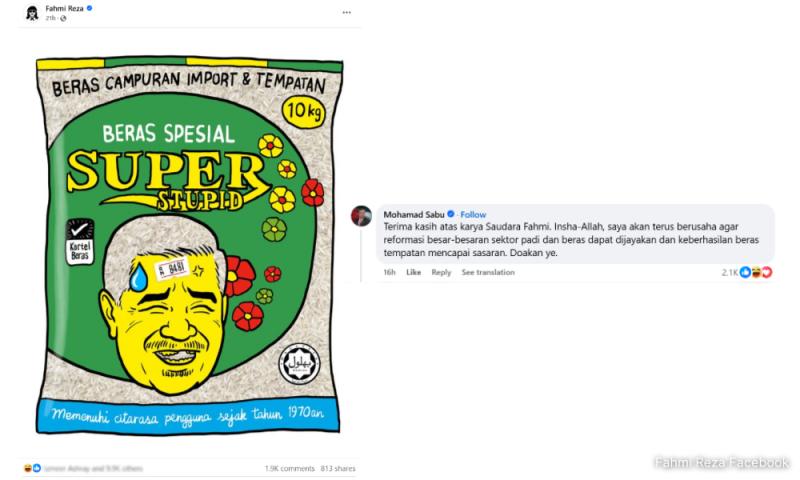Click the public globe icon under the post name
Image resolution: width=800 pixels, height=480 pixels.
(63, 18)
